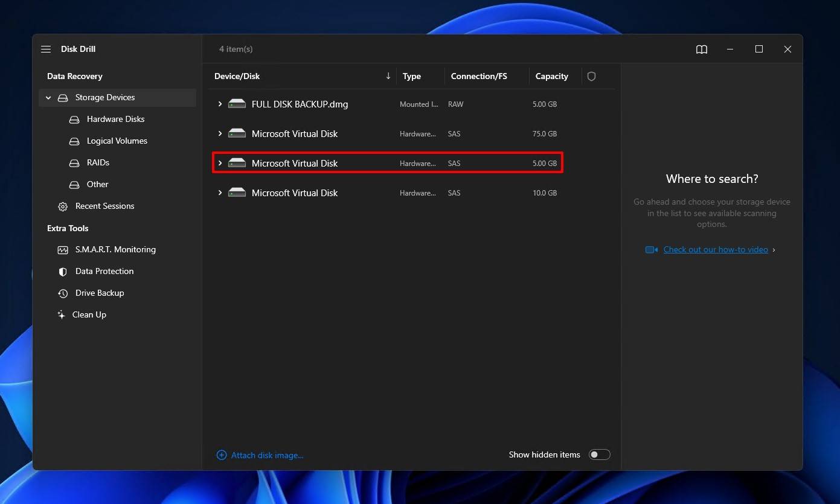
Task: Collapse the Storage Devices tree section
Action: click(x=48, y=98)
